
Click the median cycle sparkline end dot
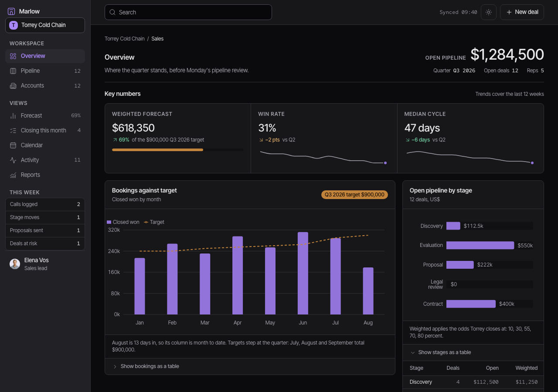click(532, 163)
